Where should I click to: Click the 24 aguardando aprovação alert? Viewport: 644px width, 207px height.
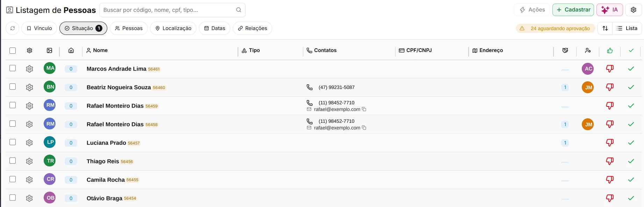point(556,28)
